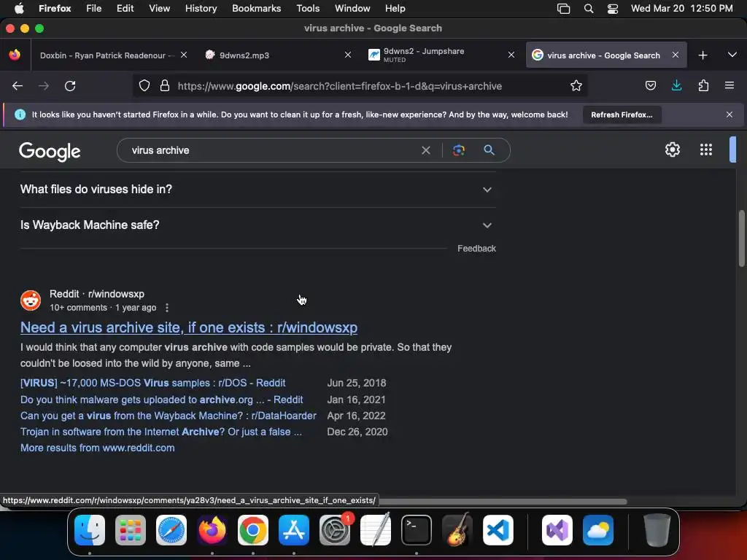Open the History menu
This screenshot has width=747, height=560.
click(201, 9)
